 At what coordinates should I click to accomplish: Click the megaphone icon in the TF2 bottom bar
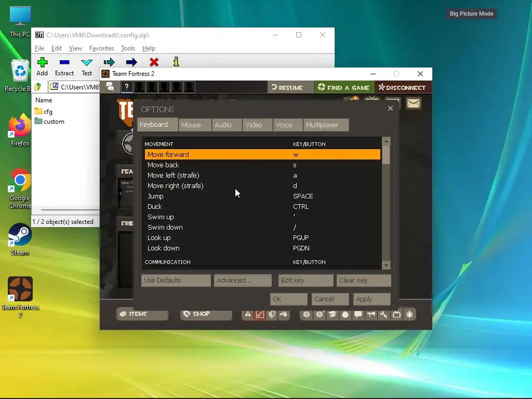tap(371, 314)
